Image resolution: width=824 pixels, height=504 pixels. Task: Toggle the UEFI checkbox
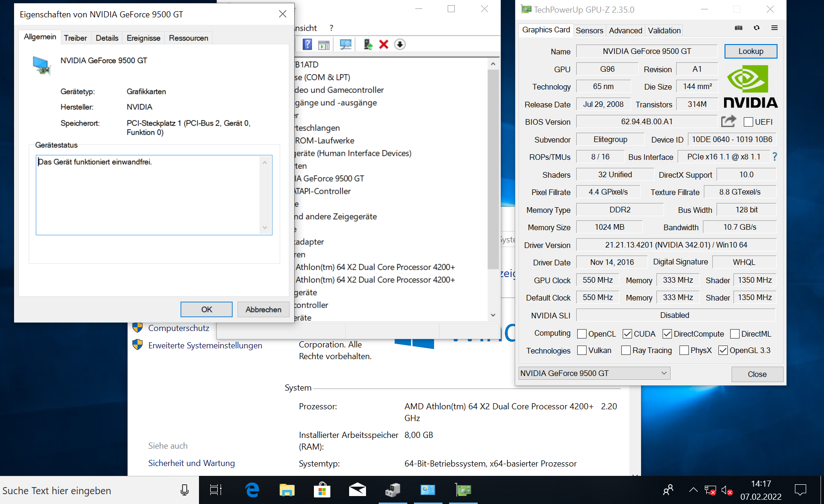coord(748,122)
